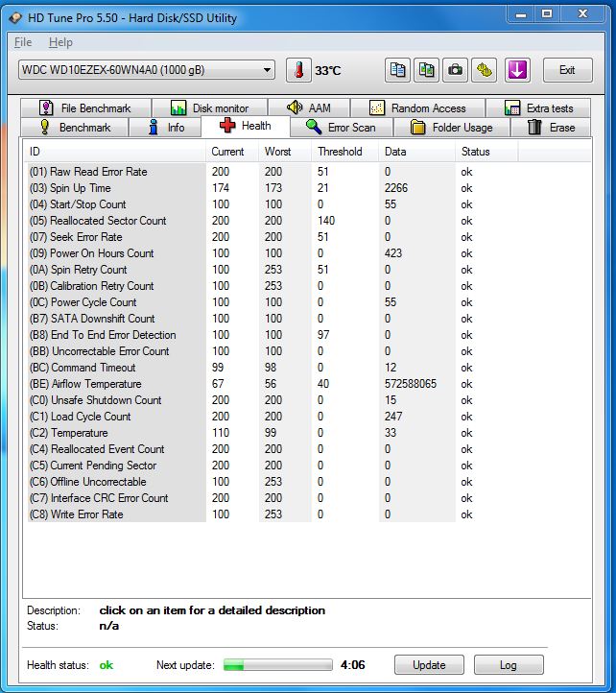This screenshot has height=693, width=616.
Task: Open the Folder Usage tab
Action: click(x=452, y=128)
